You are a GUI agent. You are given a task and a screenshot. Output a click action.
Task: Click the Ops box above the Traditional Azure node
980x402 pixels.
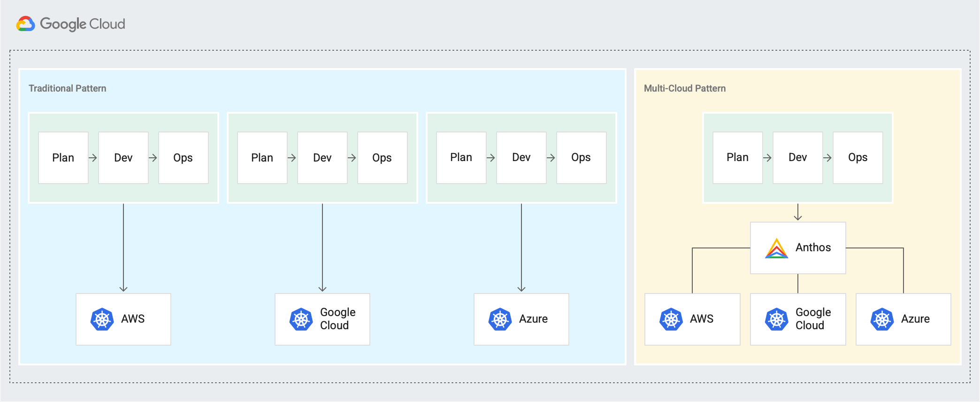[x=581, y=158]
